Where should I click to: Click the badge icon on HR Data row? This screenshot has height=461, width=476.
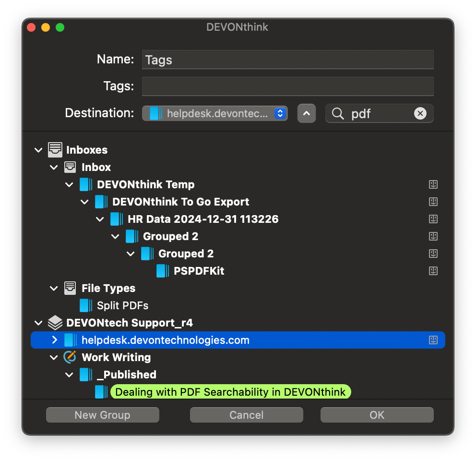[x=433, y=219]
